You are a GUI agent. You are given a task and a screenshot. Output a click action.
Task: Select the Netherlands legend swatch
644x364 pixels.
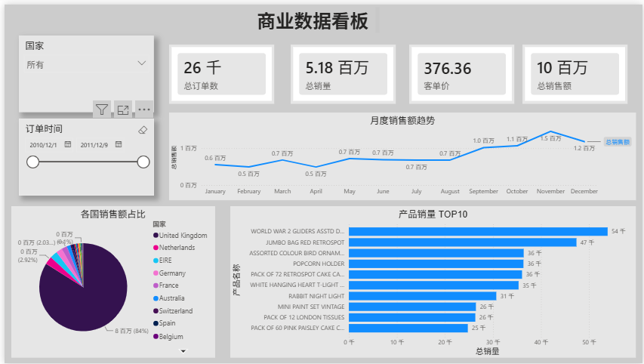(x=156, y=248)
